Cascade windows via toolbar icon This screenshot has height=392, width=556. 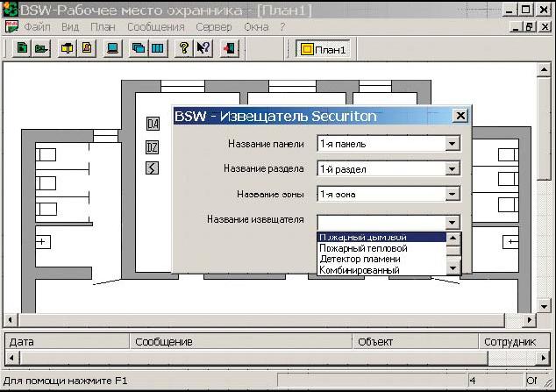pyautogui.click(x=139, y=48)
